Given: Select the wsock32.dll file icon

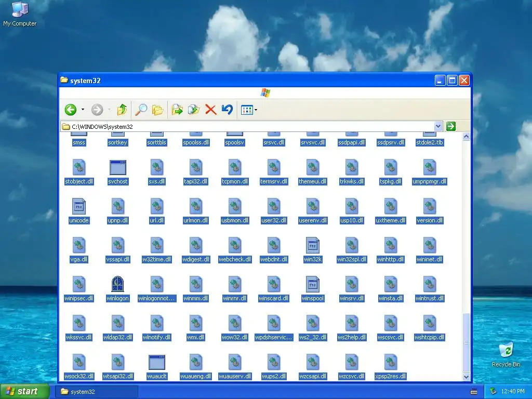Looking at the screenshot, I should point(79,362).
